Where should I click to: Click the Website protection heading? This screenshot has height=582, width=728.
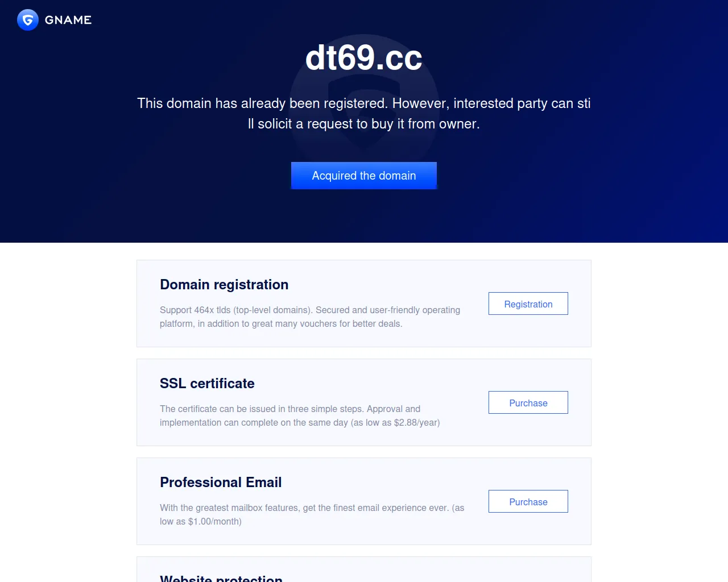tap(221, 578)
